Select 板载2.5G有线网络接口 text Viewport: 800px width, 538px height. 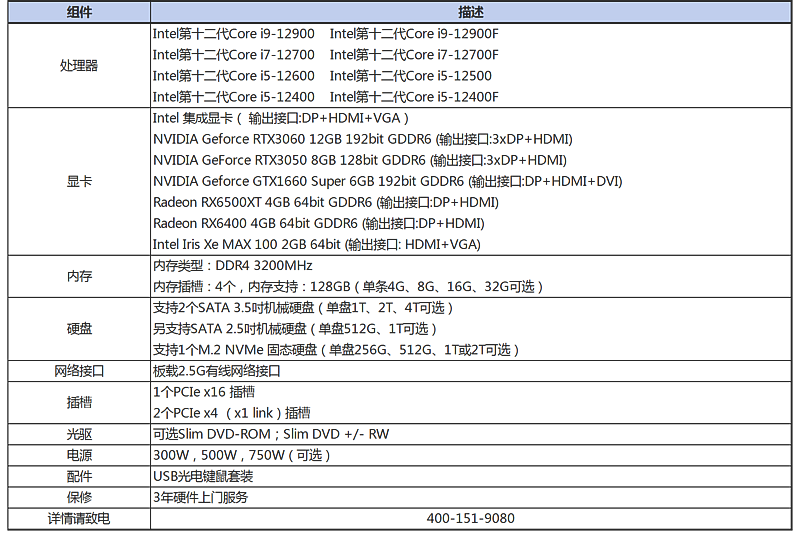pyautogui.click(x=217, y=371)
